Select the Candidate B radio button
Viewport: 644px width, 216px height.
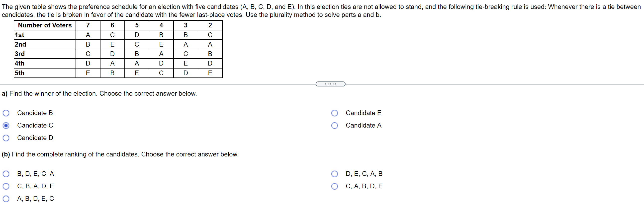pos(6,113)
